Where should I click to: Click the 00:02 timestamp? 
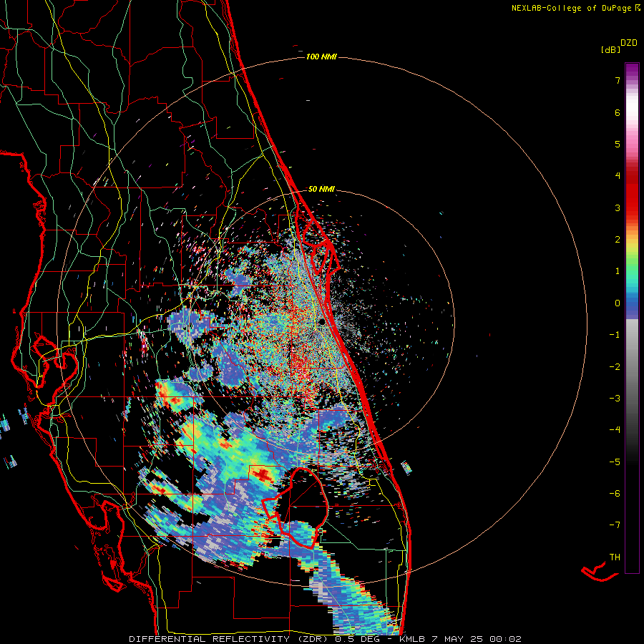pos(506,639)
